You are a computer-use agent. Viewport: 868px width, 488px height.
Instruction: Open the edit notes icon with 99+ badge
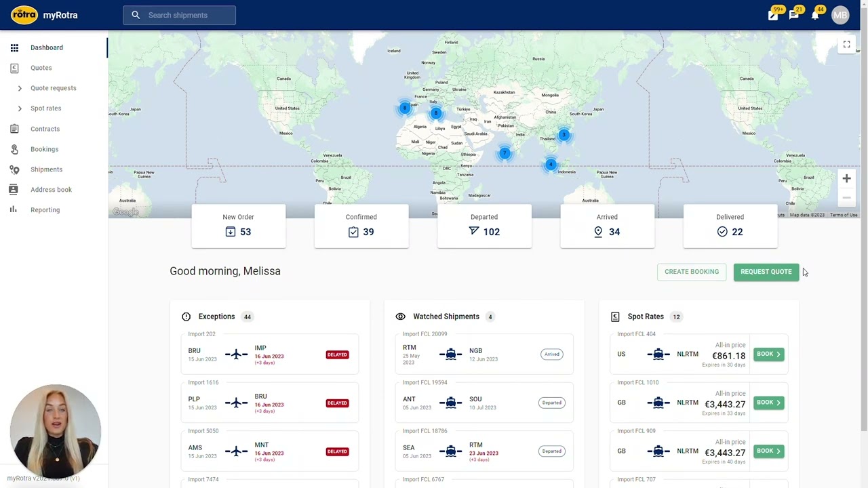(773, 15)
